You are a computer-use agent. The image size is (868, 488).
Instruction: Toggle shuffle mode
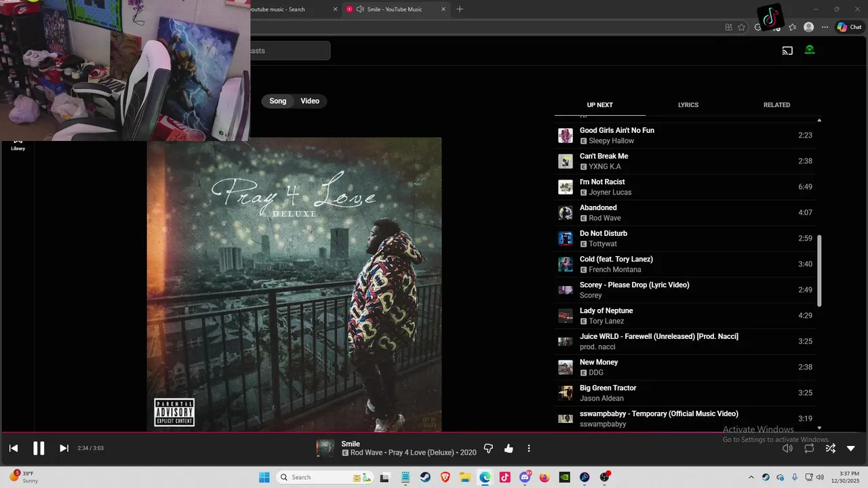(830, 448)
